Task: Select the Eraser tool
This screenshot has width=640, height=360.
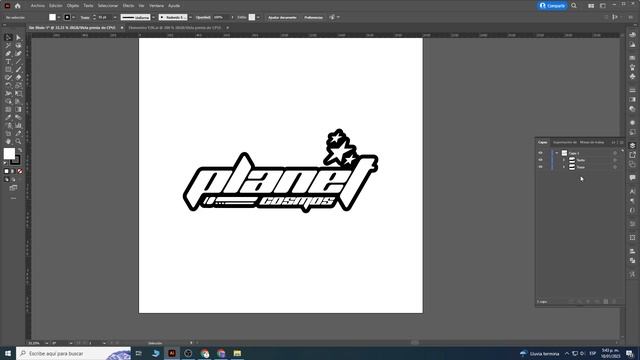Action: (x=18, y=78)
